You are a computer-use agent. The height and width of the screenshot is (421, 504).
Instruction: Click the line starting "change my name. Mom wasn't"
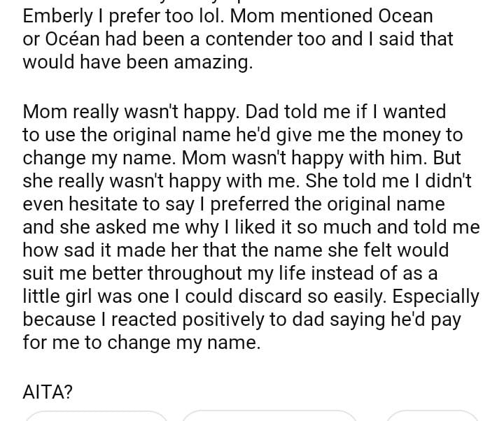click(x=241, y=158)
